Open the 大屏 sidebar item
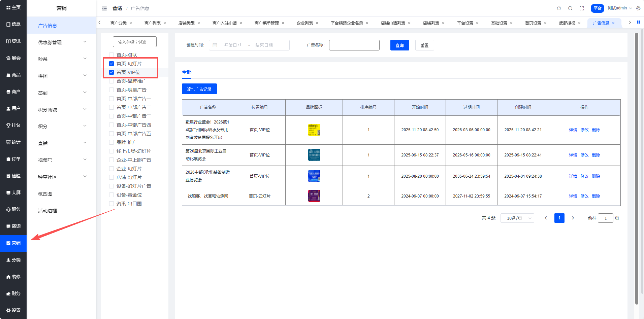The width and height of the screenshot is (644, 319). pyautogui.click(x=13, y=192)
